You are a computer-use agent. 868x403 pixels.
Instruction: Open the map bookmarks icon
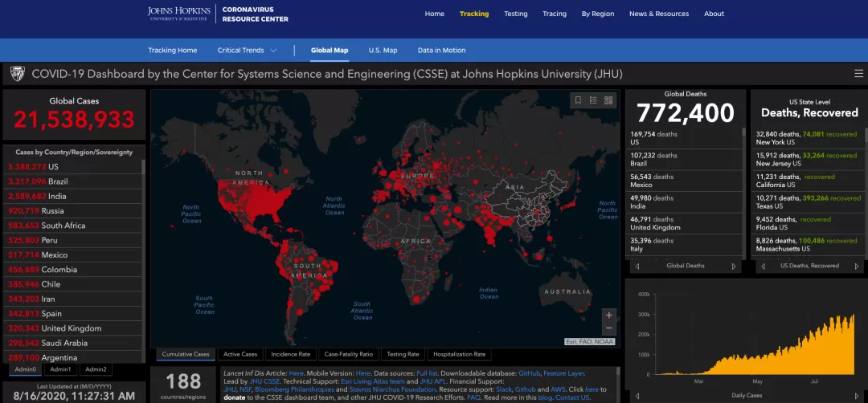[x=578, y=100]
